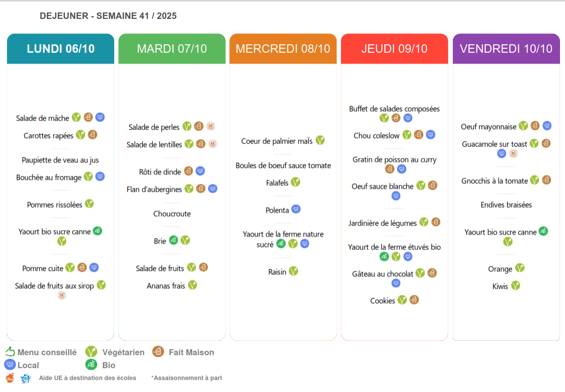Click the Local legend heart icon
This screenshot has height=392, width=565.
[9, 365]
